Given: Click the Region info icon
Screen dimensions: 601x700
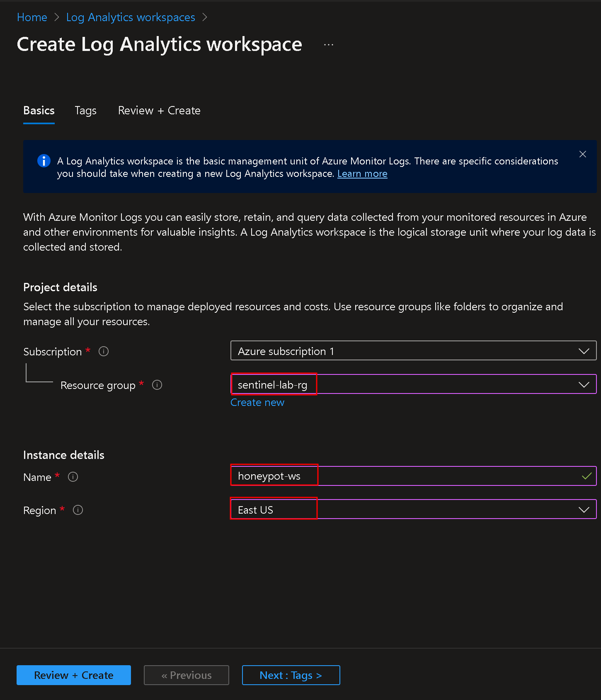Looking at the screenshot, I should click(78, 510).
